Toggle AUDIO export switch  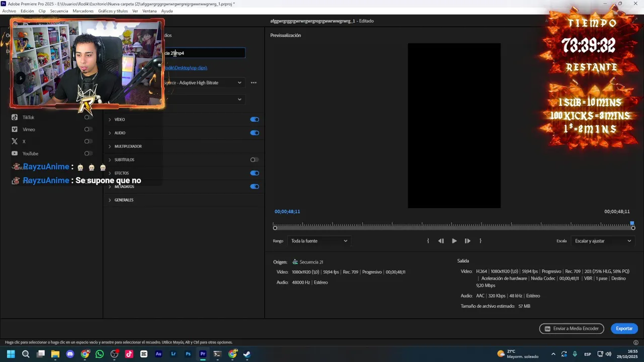point(255,133)
